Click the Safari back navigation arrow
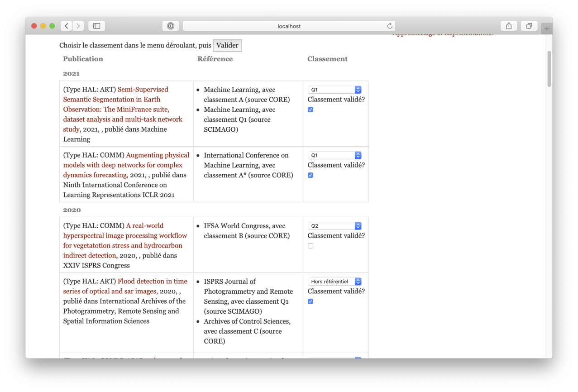Viewport: 578px width, 392px height. (x=67, y=26)
